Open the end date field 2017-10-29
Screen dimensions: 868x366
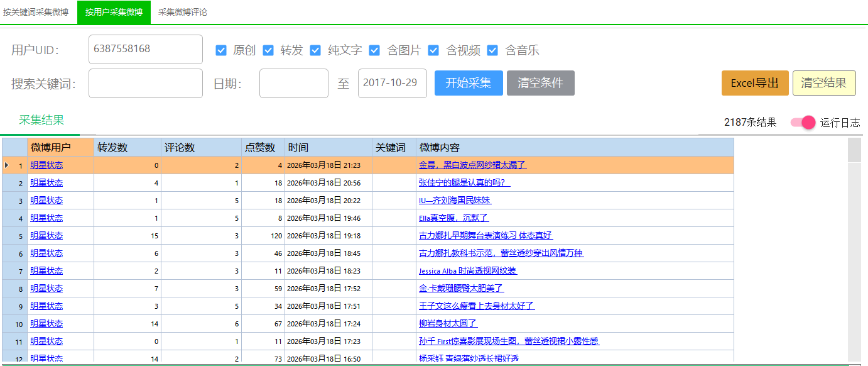click(x=392, y=84)
